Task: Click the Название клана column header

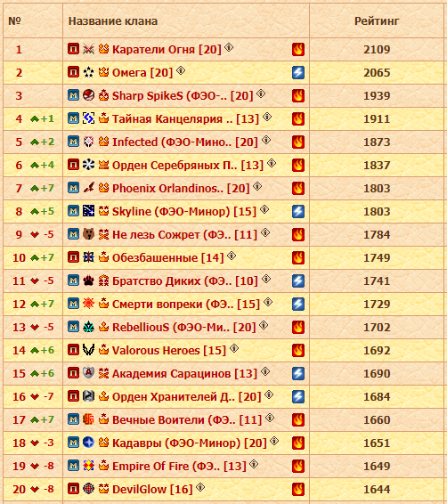Action: [113, 21]
